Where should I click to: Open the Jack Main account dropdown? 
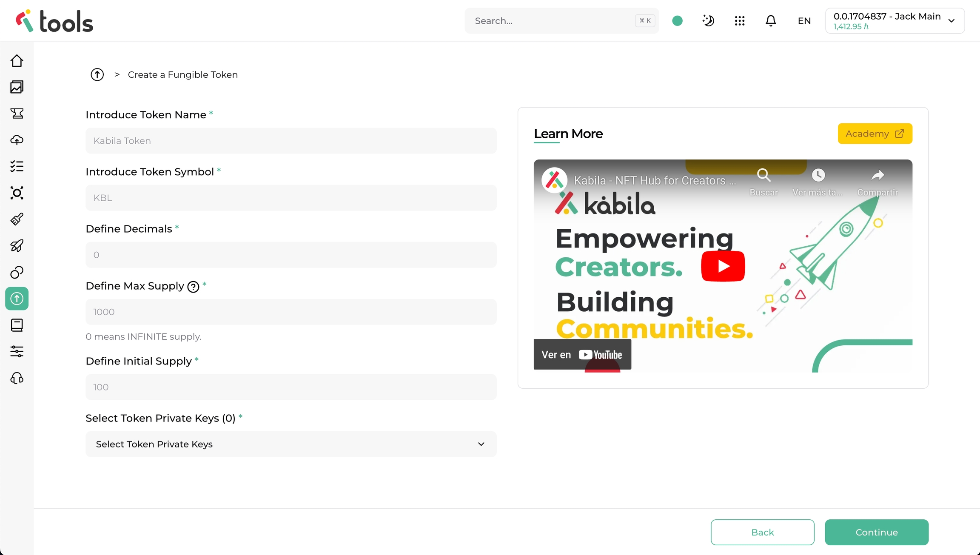[895, 21]
